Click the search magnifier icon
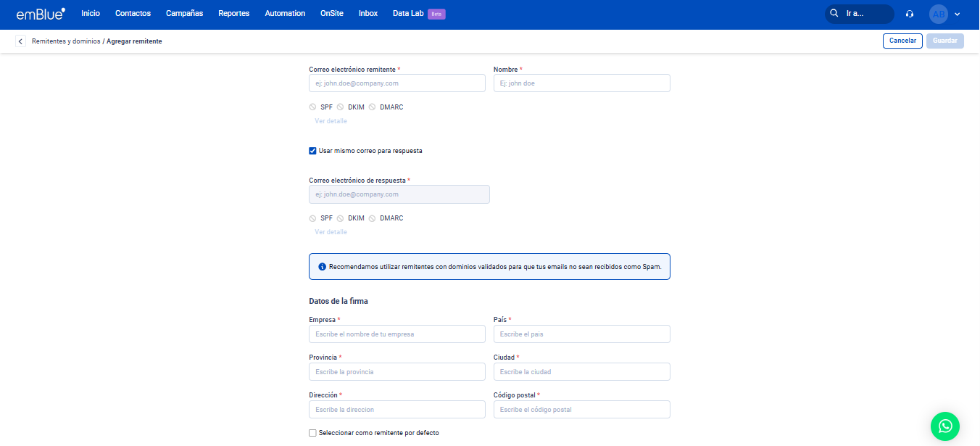 tap(834, 14)
